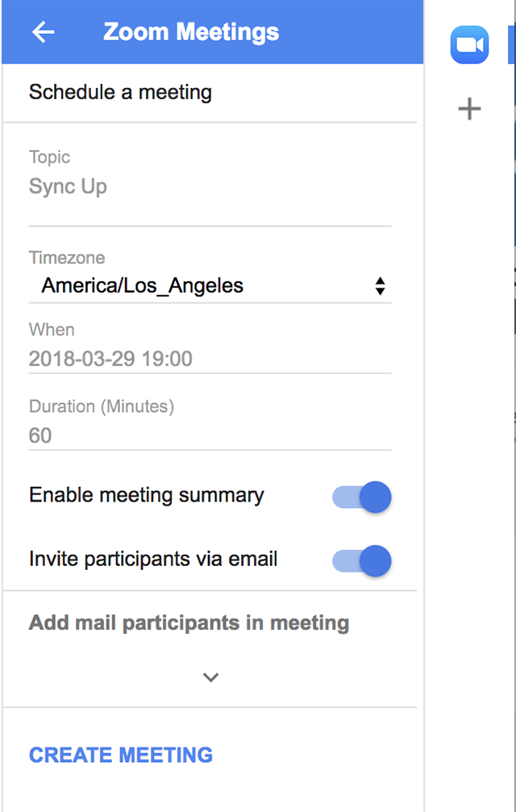Click the Topic field showing Sync Up
The height and width of the screenshot is (812, 516).
pyautogui.click(x=210, y=186)
